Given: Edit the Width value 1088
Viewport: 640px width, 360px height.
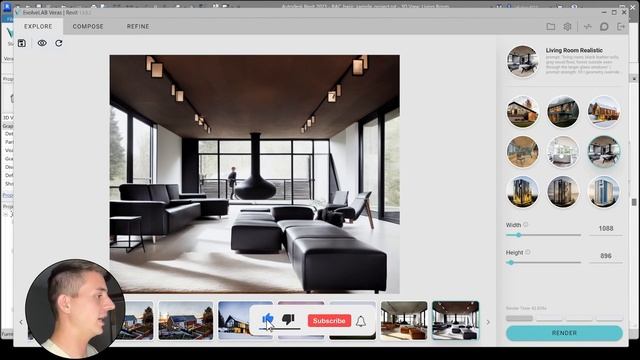Looking at the screenshot, I should tap(606, 229).
